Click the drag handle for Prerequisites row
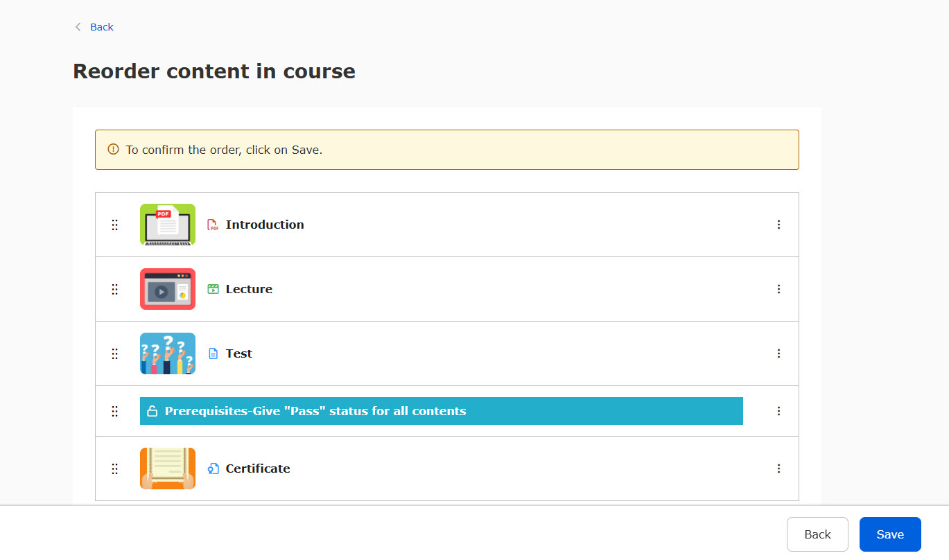The image size is (949, 560). [x=115, y=411]
